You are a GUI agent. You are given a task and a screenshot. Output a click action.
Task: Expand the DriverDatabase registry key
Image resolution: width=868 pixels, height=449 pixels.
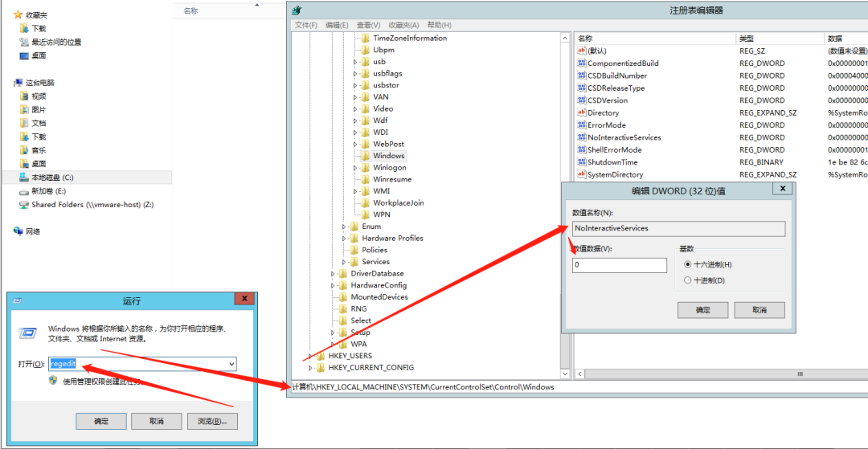click(x=333, y=274)
